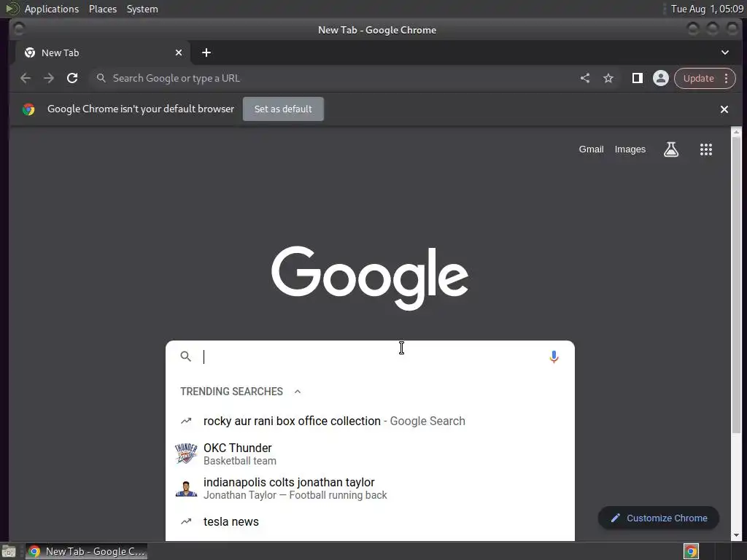Open Customize Chrome
The image size is (747, 560).
659,518
